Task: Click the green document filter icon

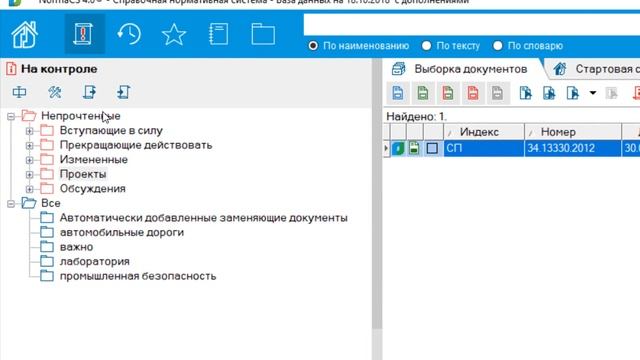Action: point(423,93)
